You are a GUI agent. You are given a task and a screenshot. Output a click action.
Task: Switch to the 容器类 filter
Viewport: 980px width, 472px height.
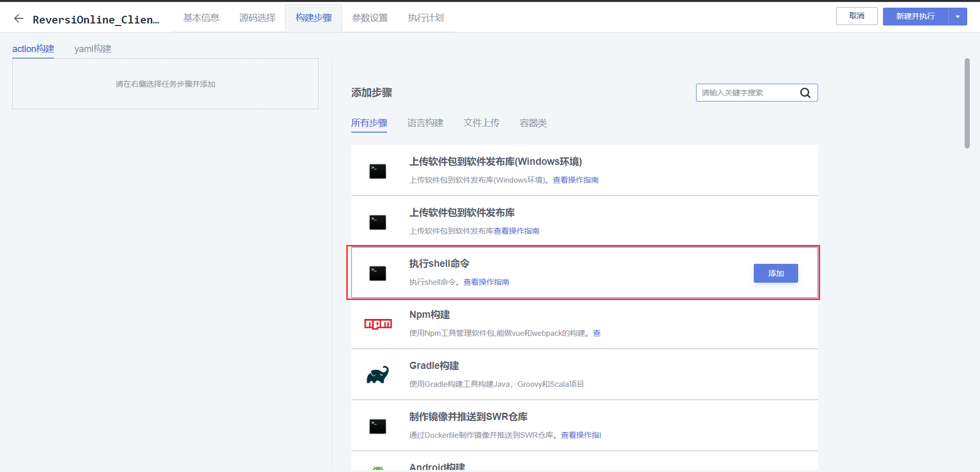533,122
